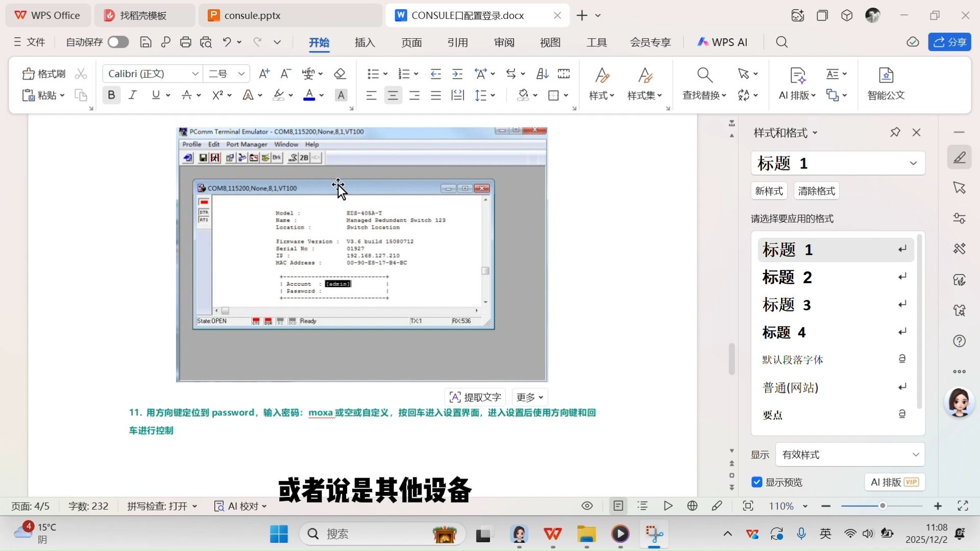Click the outline view icon in status bar

(643, 506)
